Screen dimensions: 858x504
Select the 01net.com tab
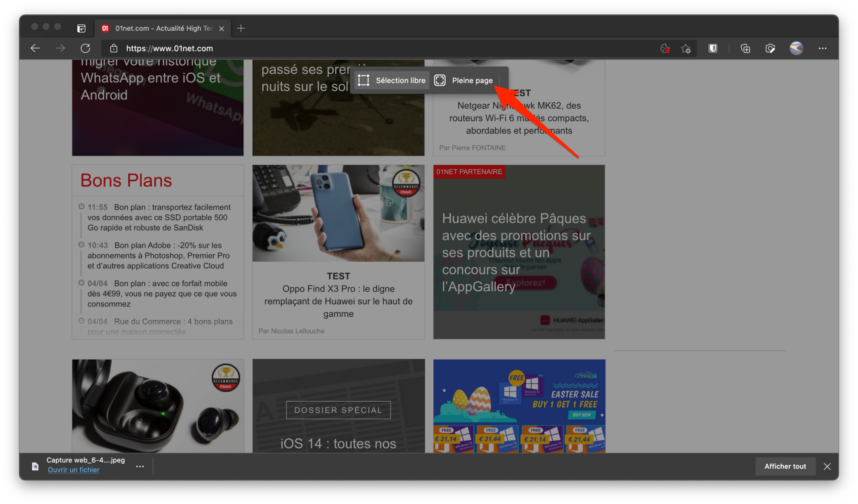pos(163,28)
